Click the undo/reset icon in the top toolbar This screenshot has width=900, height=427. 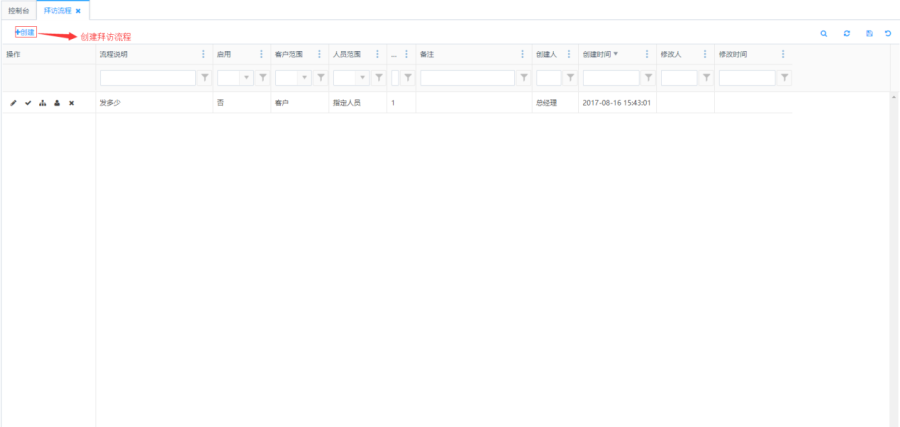(887, 33)
